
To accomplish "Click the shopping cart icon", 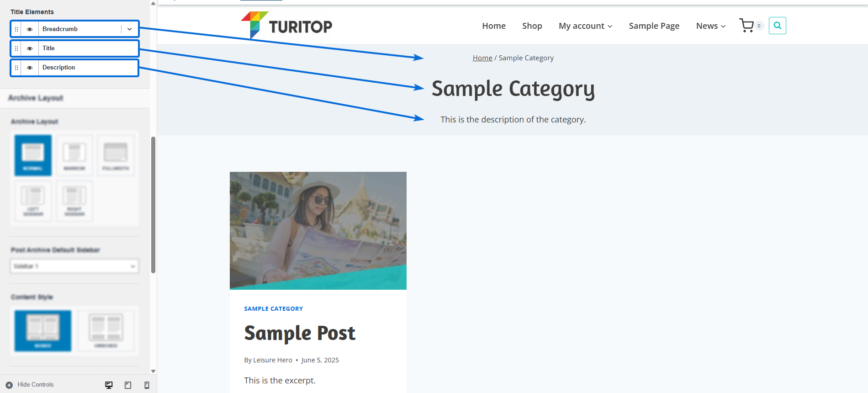I will tap(747, 26).
